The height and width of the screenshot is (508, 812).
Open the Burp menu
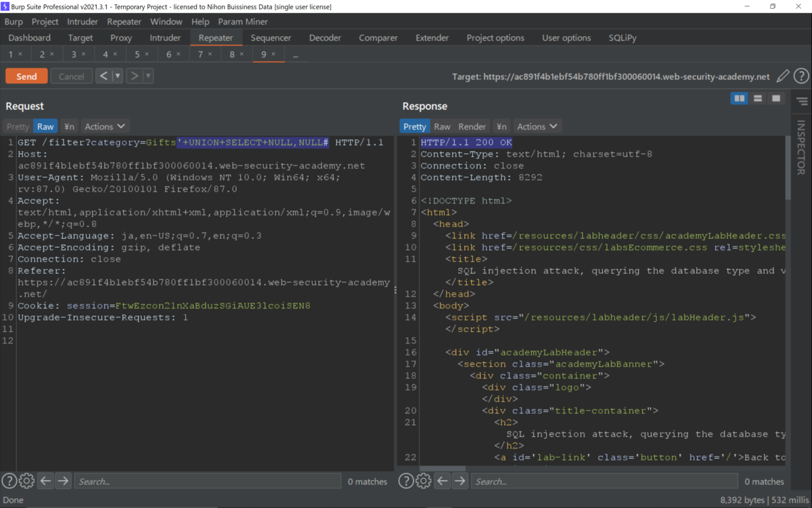(14, 22)
